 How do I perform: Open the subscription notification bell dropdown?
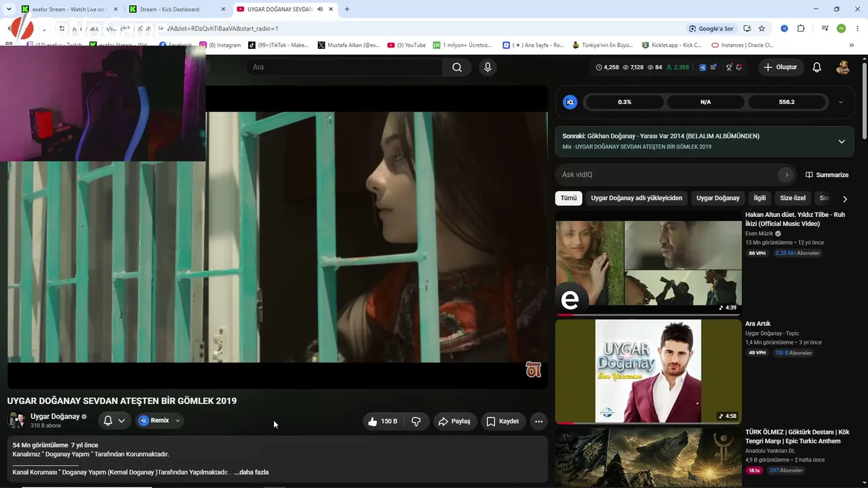coord(114,421)
